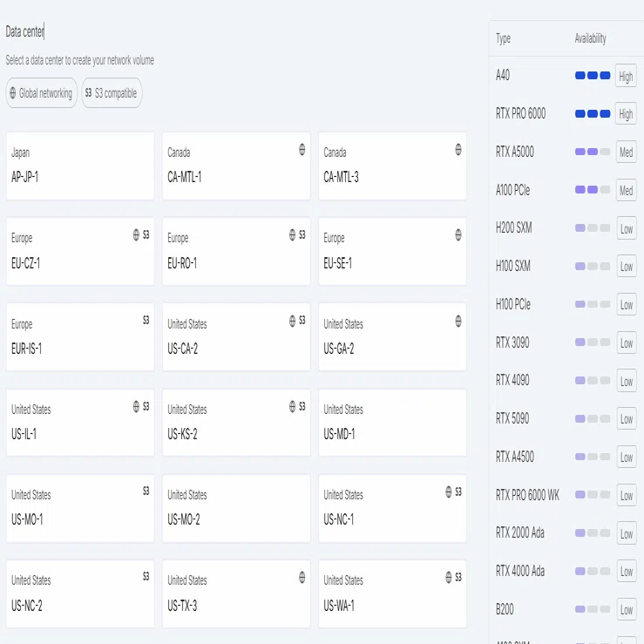Viewport: 644px width, 644px height.
Task: Click the globe icon on EU-SE-1 card
Action: pyautogui.click(x=458, y=235)
